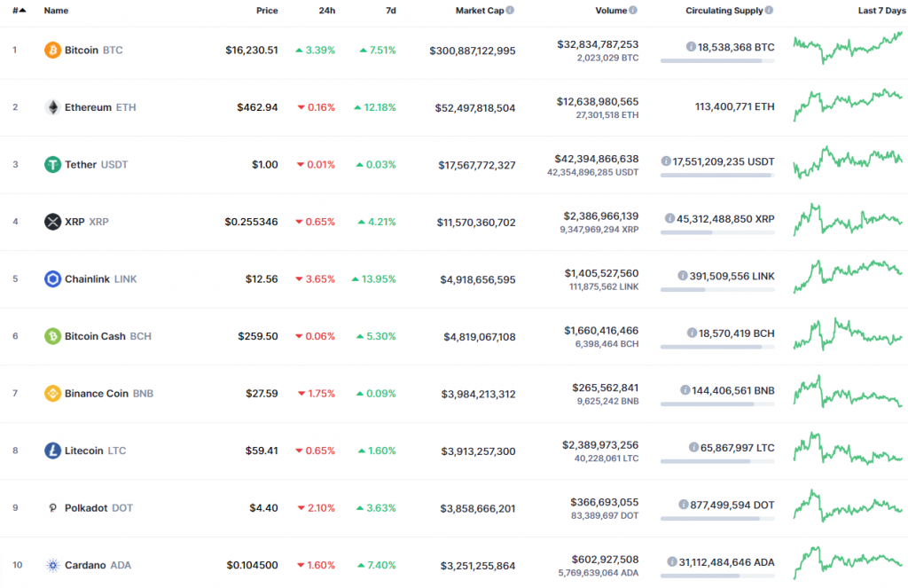
Task: Click info icon beside 45,312,488,850 XRP supply
Action: pyautogui.click(x=670, y=218)
